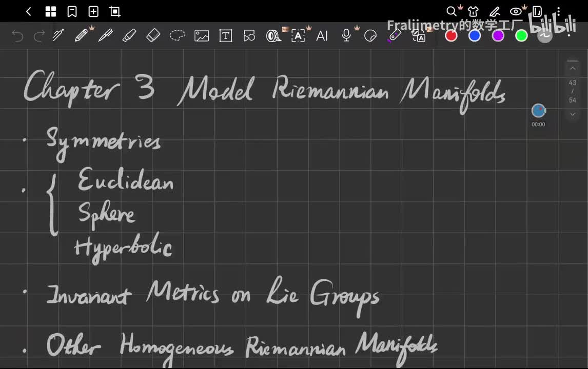Open the three-dot more menu
The width and height of the screenshot is (588, 369).
tap(558, 12)
